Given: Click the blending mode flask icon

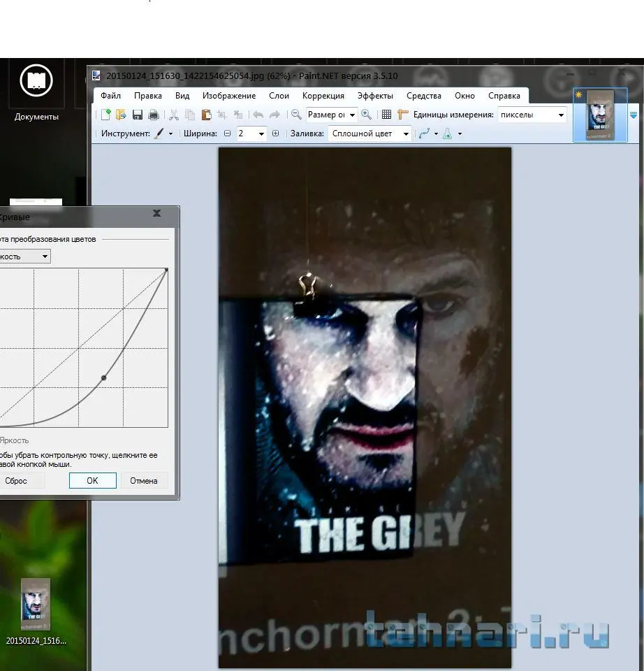Looking at the screenshot, I should [x=447, y=134].
